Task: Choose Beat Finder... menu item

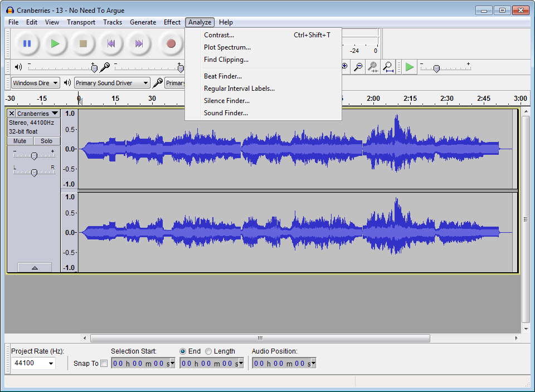Action: 263,76
